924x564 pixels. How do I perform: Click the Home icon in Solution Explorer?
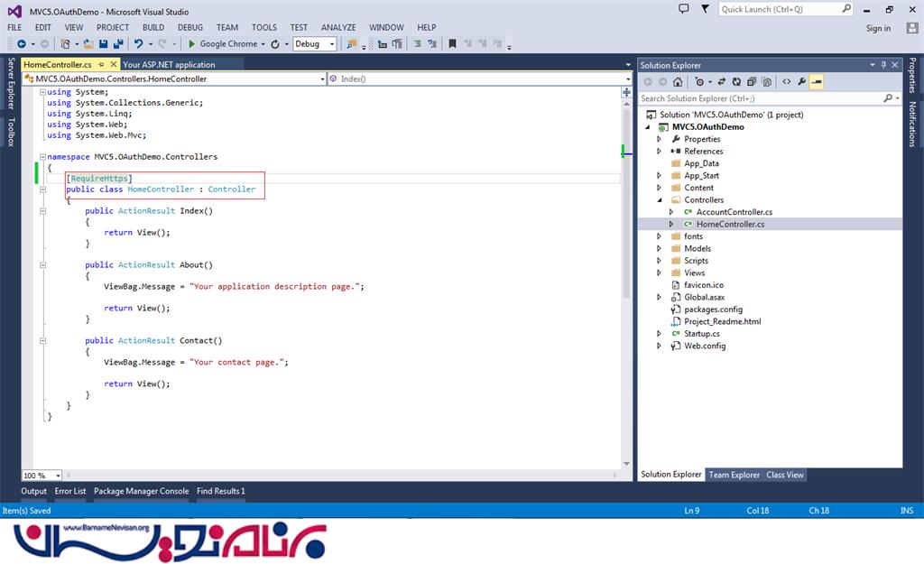pos(678,81)
